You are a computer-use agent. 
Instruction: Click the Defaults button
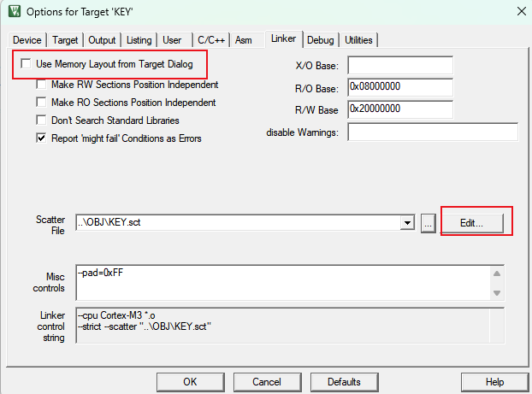(x=344, y=382)
